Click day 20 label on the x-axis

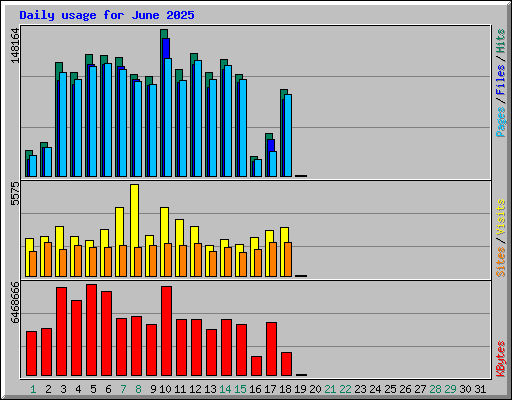click(315, 389)
